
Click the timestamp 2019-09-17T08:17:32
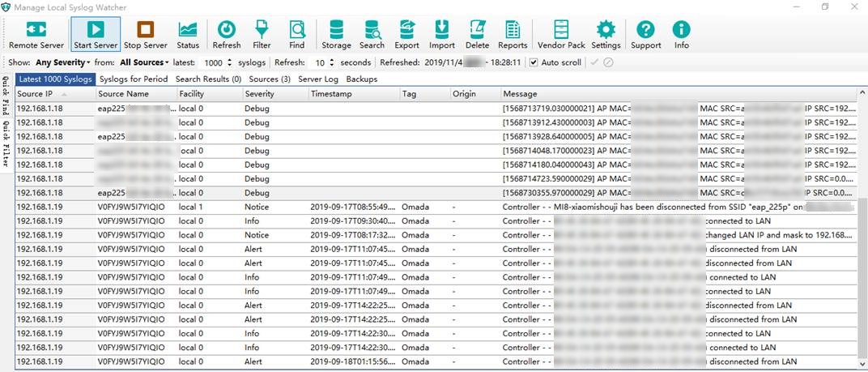(353, 235)
